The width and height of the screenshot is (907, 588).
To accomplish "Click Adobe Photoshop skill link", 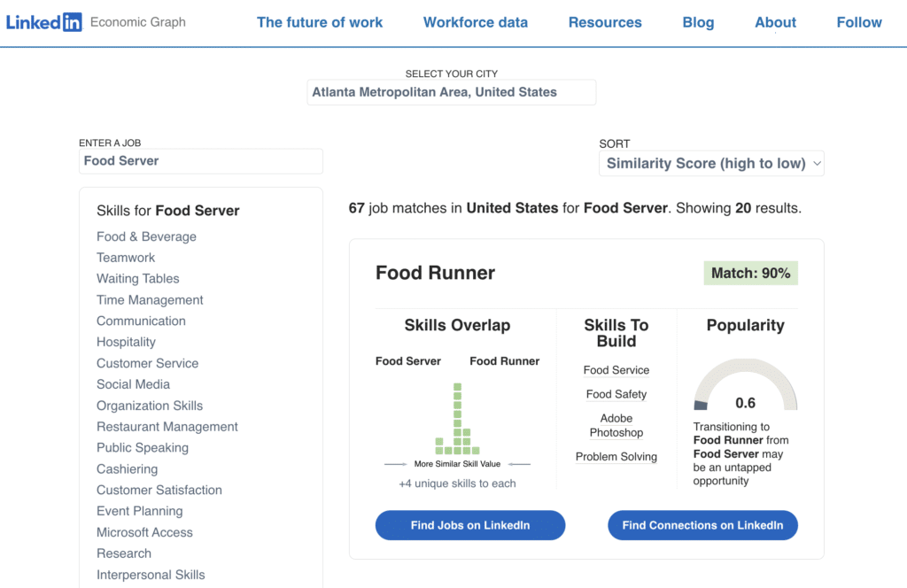I will pos(616,425).
